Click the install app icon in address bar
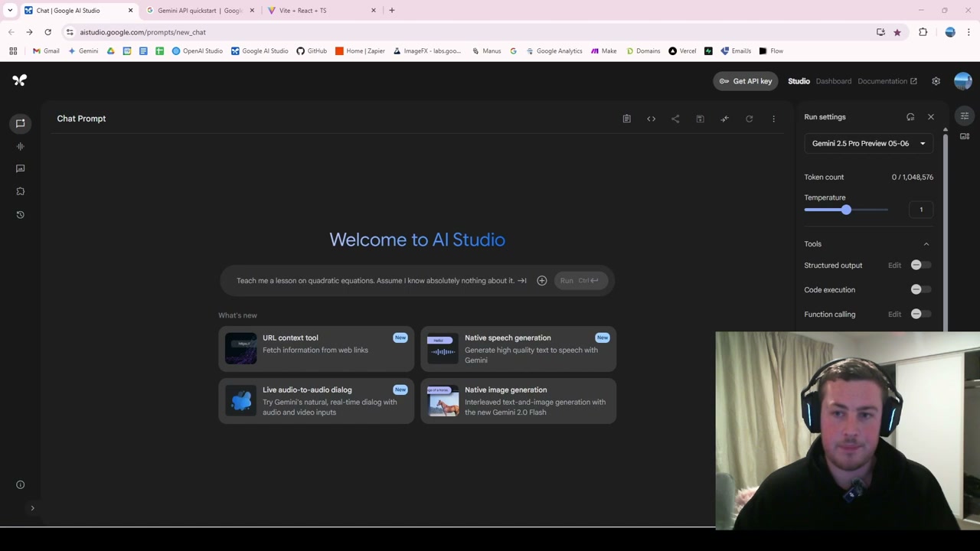This screenshot has width=980, height=551. coord(880,32)
